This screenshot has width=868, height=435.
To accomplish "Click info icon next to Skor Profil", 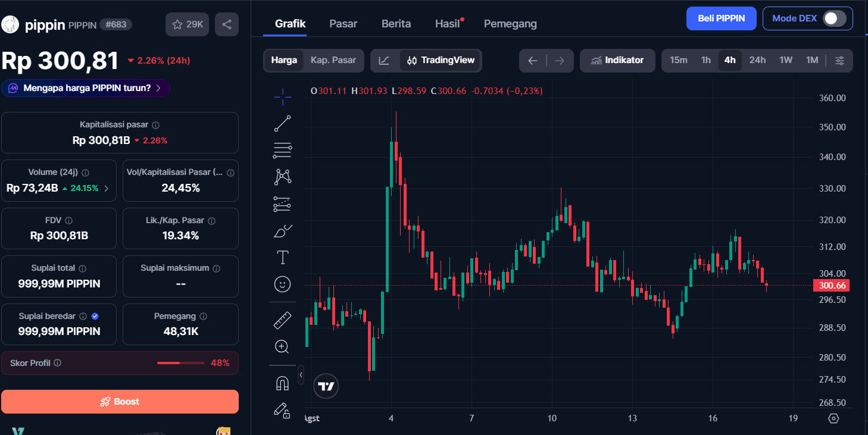I will click(58, 363).
